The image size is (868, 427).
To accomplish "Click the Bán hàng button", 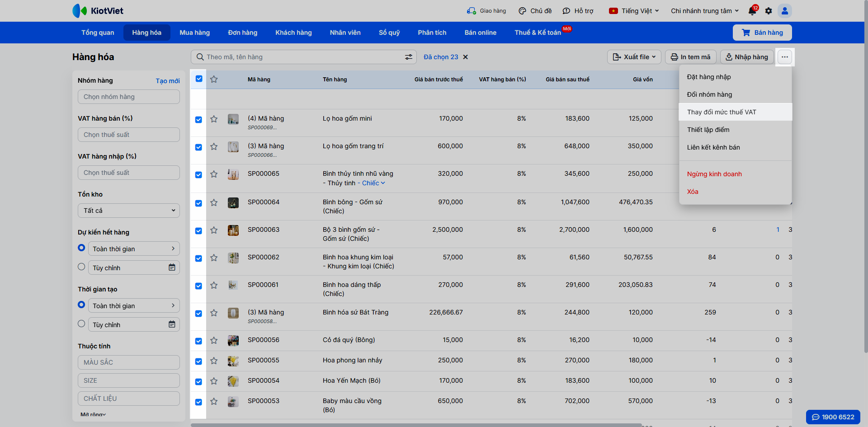I will click(x=762, y=33).
